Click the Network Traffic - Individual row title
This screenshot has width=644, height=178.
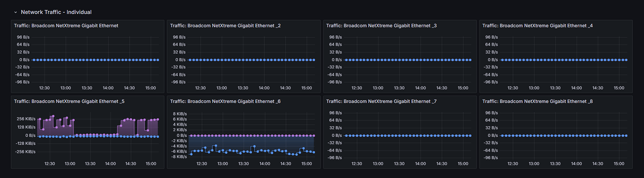[56, 12]
